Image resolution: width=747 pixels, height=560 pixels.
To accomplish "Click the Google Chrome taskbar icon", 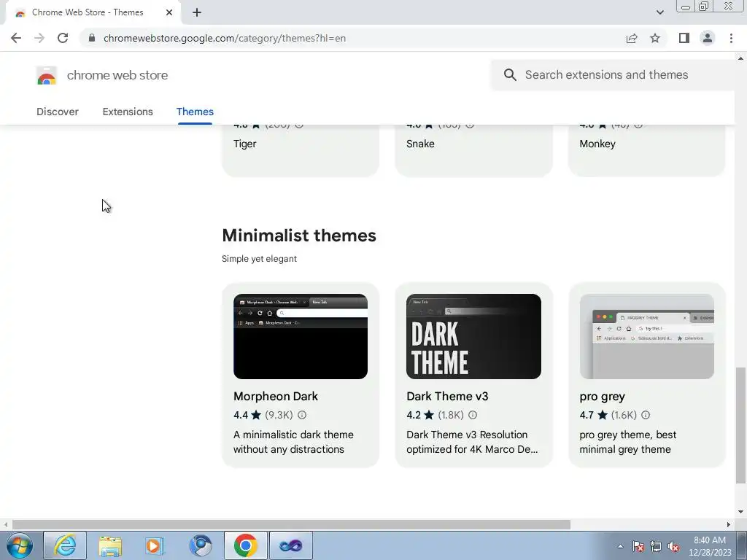I will (245, 545).
